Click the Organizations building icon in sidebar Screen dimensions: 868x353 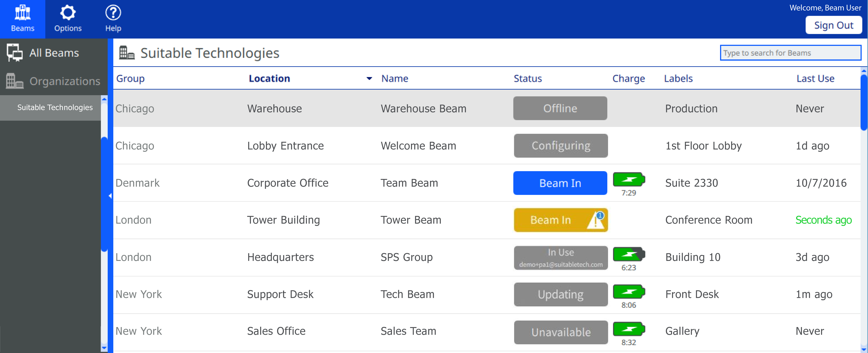[15, 81]
